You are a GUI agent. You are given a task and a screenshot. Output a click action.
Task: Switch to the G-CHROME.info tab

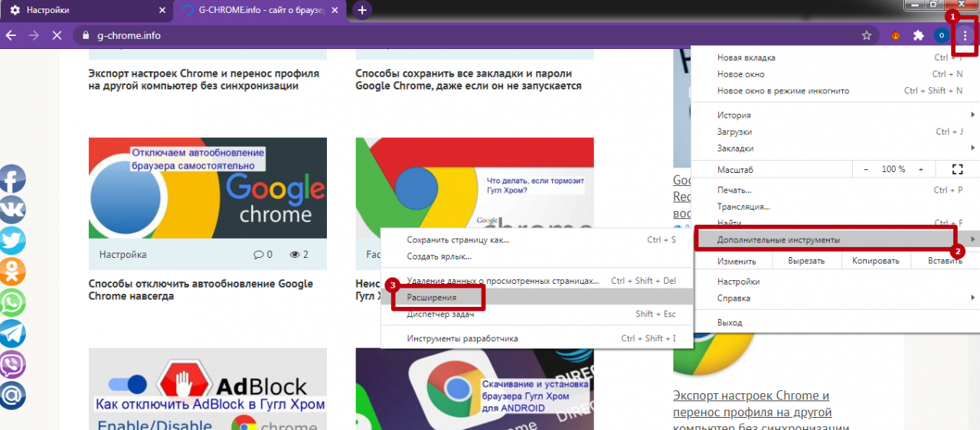coord(260,11)
